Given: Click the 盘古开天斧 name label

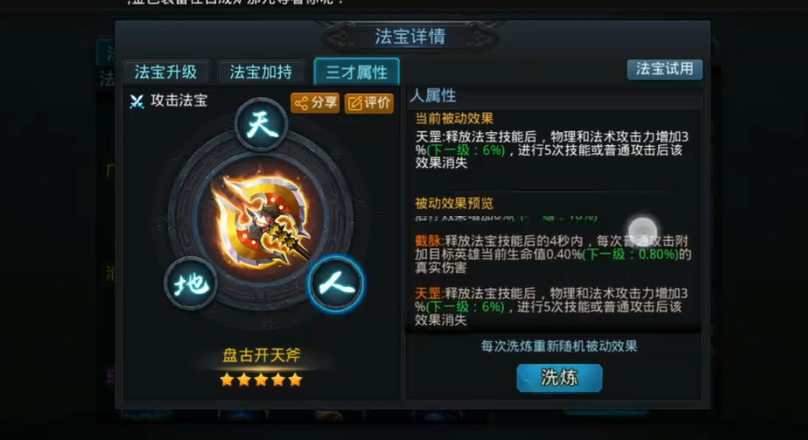Looking at the screenshot, I should tap(261, 355).
